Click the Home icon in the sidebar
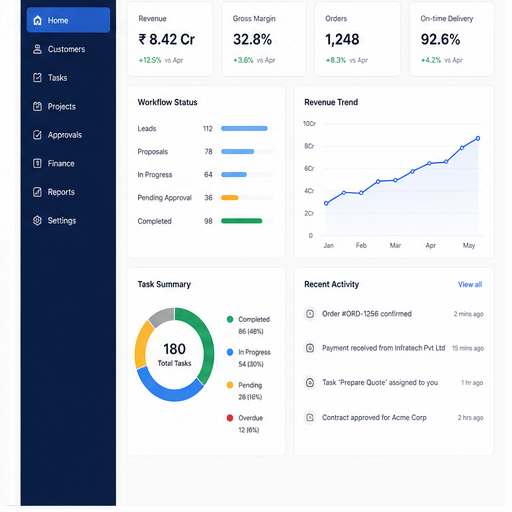Viewport: 512px width, 512px height. (38, 20)
